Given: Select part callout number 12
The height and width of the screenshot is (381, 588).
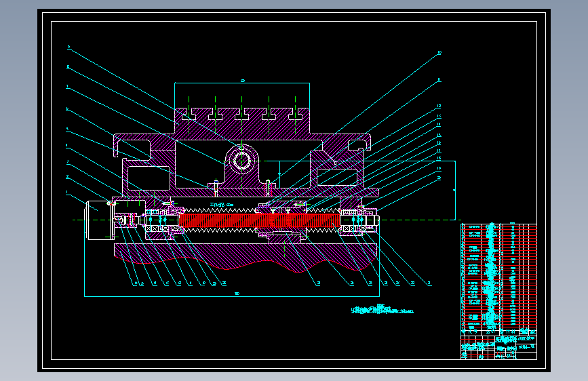Looking at the screenshot, I should click(x=439, y=106).
